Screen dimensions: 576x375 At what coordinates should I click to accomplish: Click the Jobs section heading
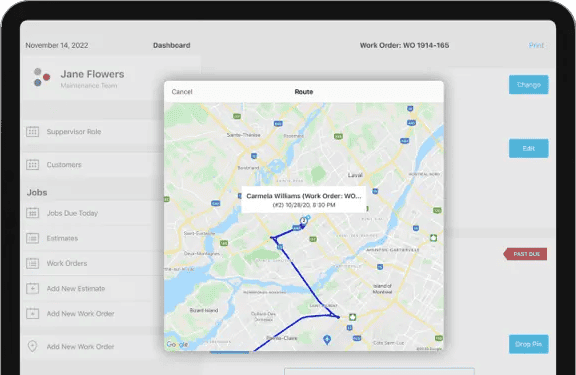click(37, 192)
